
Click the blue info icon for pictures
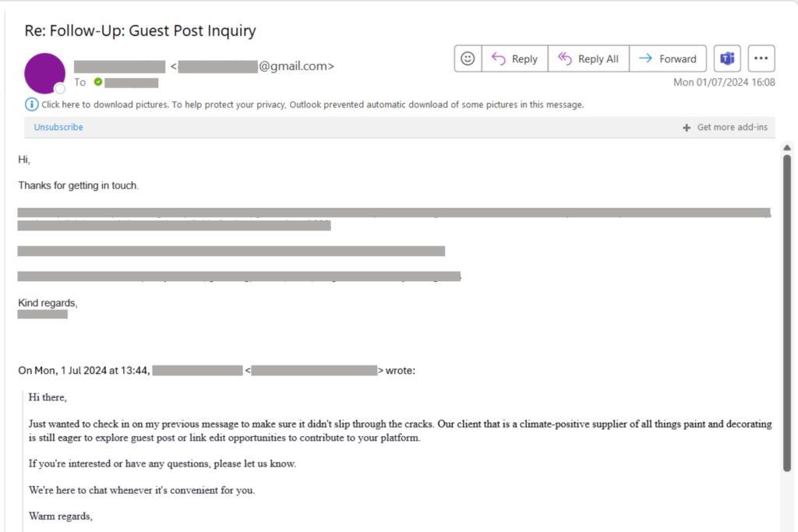click(x=31, y=104)
